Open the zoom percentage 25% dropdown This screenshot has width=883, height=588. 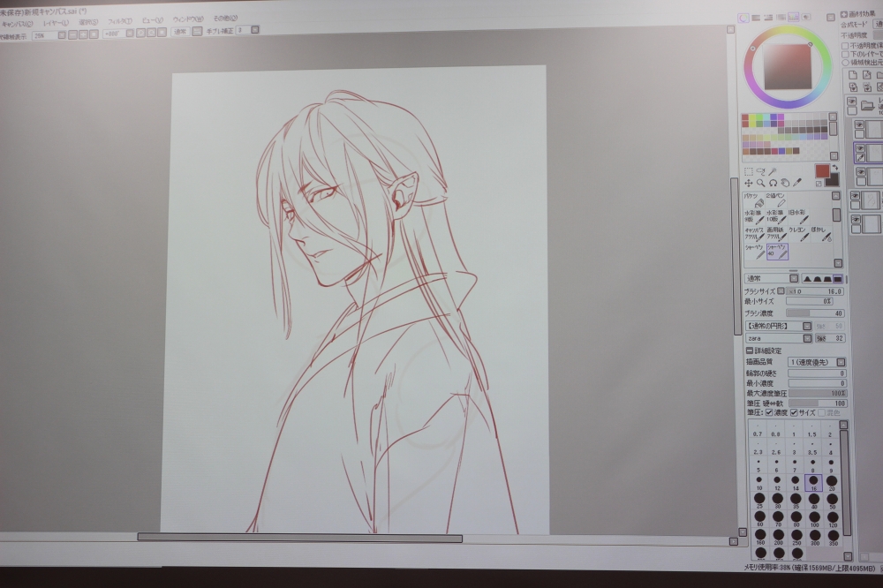(x=62, y=35)
